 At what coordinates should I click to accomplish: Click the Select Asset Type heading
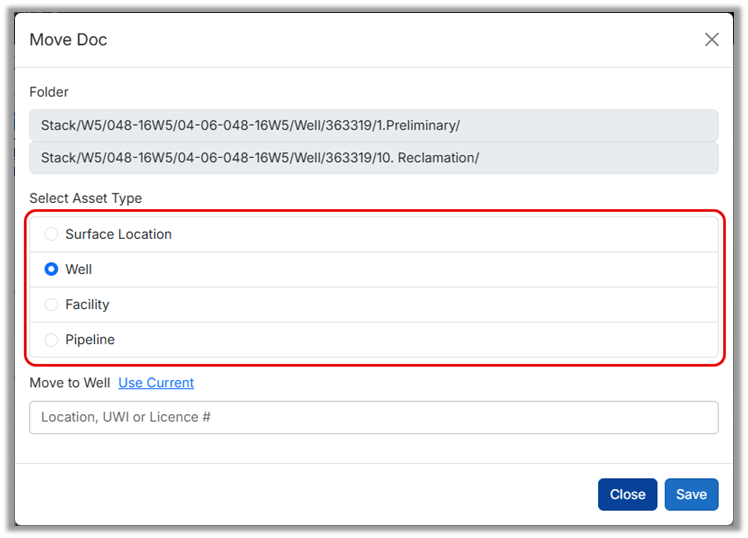[x=85, y=199]
